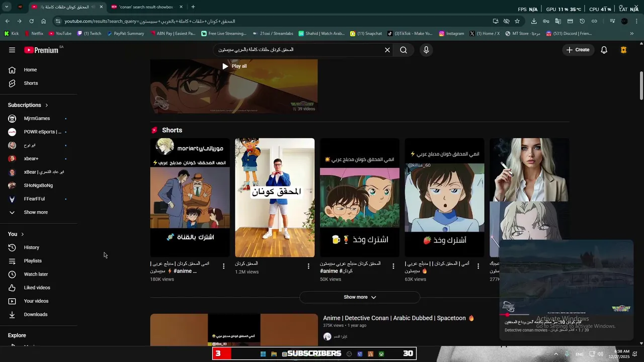Open the 1.2M views Shorts thumbnail

tap(275, 198)
